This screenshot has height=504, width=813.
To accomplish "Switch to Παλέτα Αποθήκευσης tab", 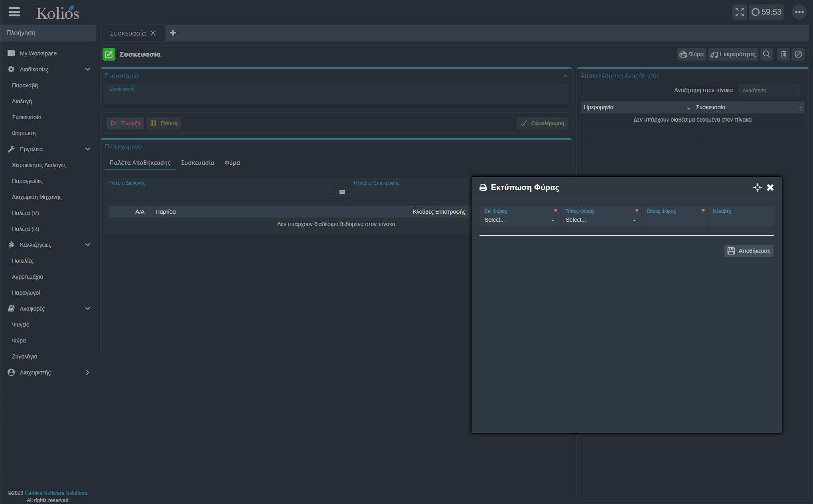I will click(140, 163).
